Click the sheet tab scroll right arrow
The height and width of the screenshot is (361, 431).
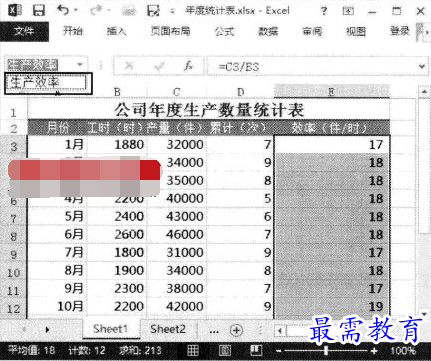pos(47,330)
